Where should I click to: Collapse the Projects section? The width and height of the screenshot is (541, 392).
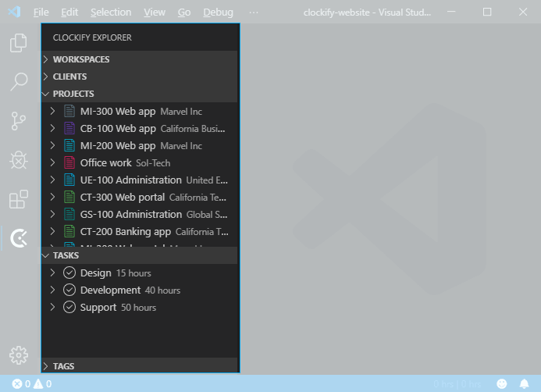click(x=140, y=94)
